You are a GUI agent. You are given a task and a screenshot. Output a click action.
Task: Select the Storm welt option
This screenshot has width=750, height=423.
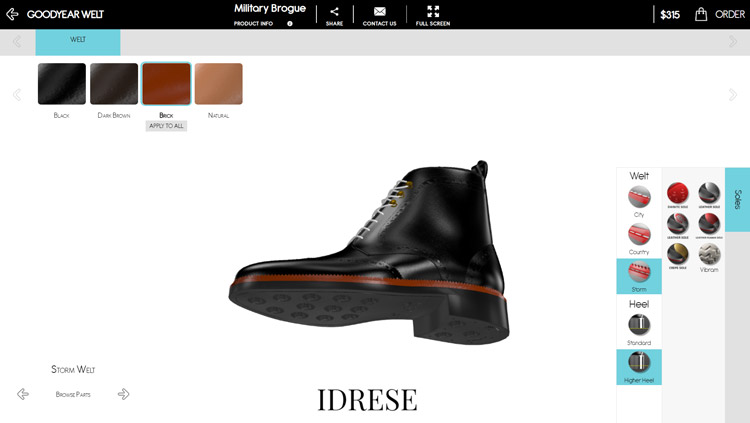(639, 276)
